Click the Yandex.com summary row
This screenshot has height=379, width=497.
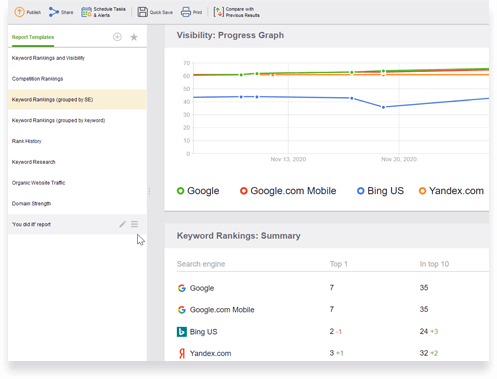(333, 353)
